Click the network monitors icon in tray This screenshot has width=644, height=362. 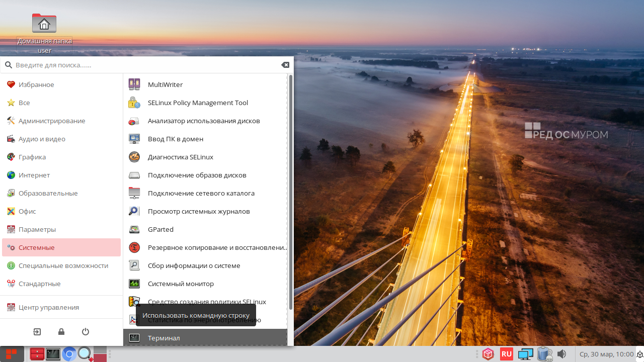click(x=525, y=354)
